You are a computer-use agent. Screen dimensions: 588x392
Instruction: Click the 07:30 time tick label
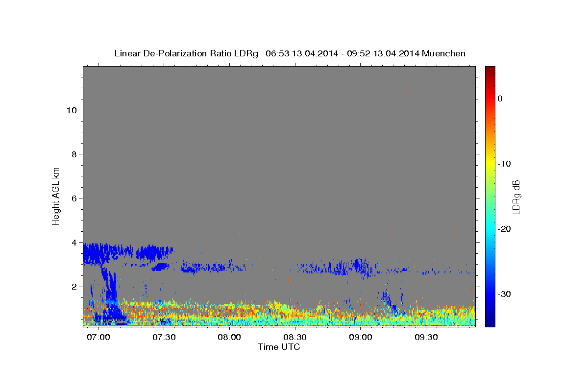[x=164, y=338]
